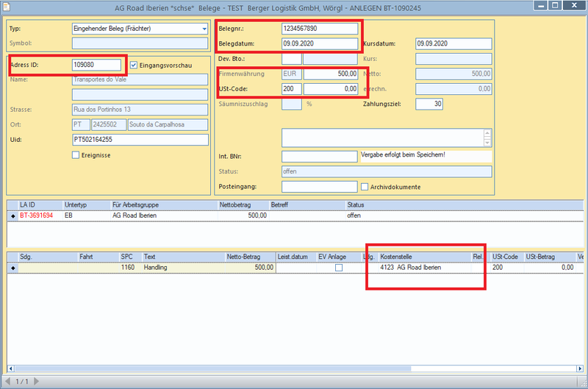Screen dimensions: 588x389
Task: Go to previous record arrow
Action: click(x=7, y=381)
